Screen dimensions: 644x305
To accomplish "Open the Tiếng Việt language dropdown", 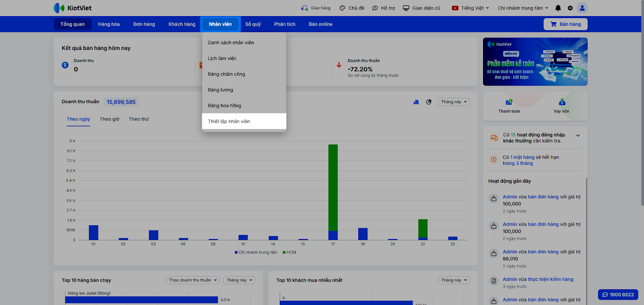I will 471,8.
